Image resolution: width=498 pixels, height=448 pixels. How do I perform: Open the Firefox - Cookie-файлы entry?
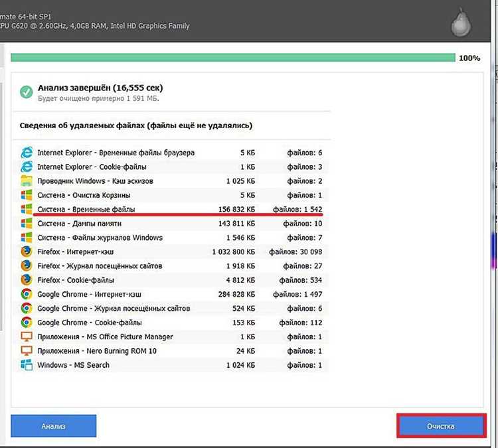(171, 280)
